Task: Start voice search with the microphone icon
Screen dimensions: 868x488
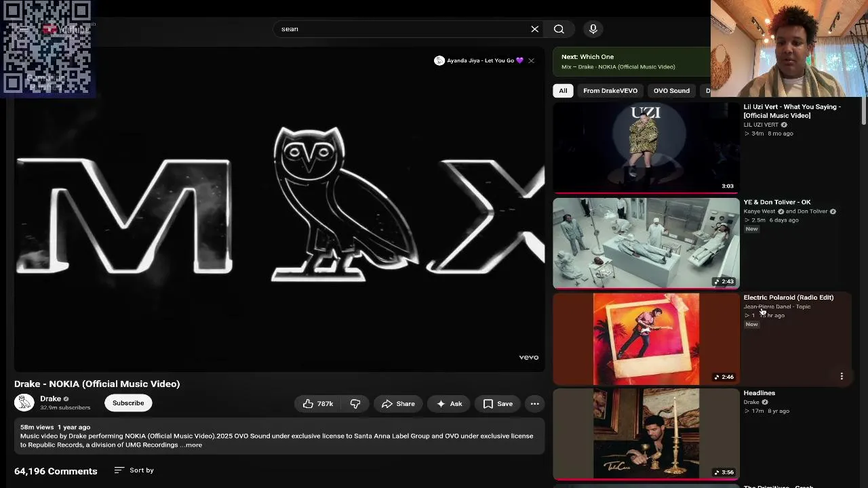Action: 593,29
